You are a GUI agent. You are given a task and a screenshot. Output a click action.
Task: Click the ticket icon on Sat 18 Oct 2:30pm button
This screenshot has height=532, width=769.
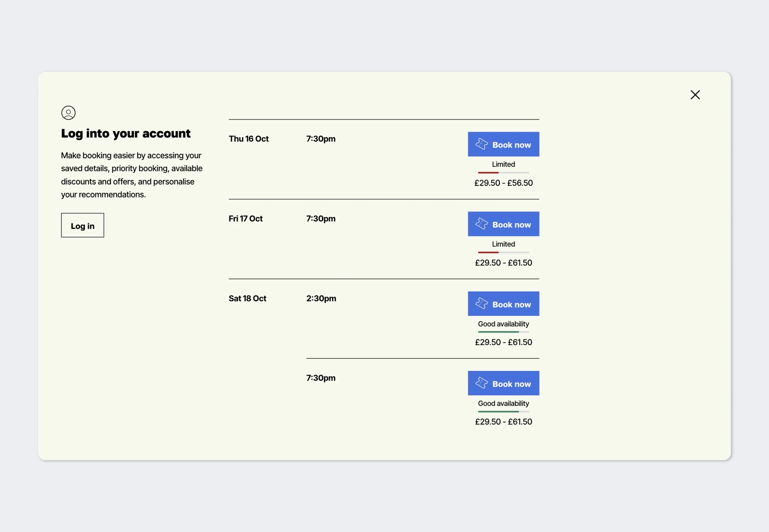coord(481,303)
